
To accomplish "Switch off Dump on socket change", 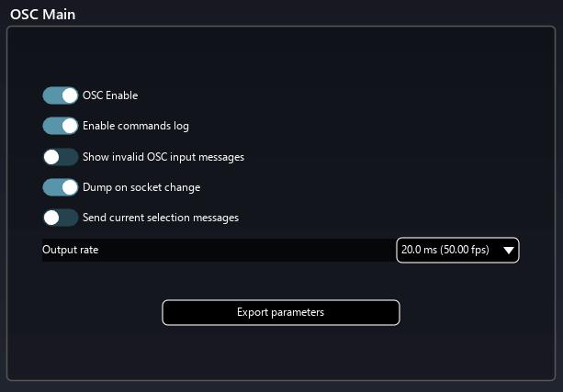I will point(60,187).
